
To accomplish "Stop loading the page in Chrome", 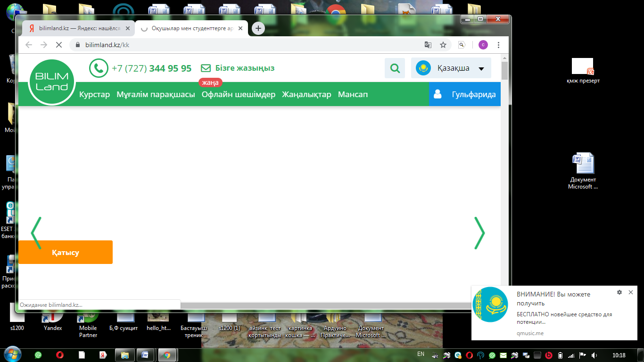I will [x=59, y=45].
